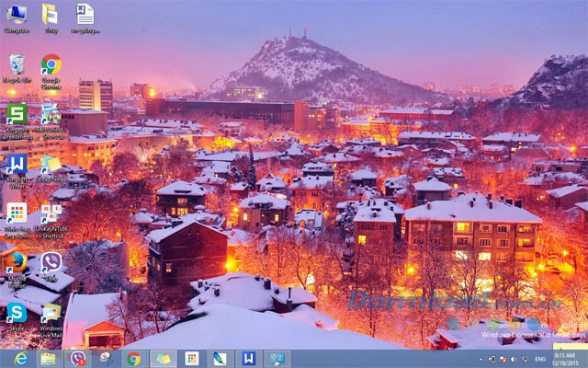The image size is (588, 368).
Task: Switch to Kingsoft Writer in the taskbar
Action: coord(249,359)
